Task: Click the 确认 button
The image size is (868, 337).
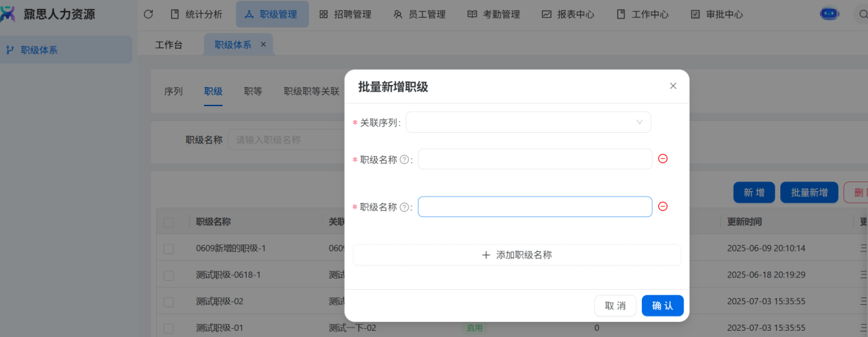Action: click(662, 305)
